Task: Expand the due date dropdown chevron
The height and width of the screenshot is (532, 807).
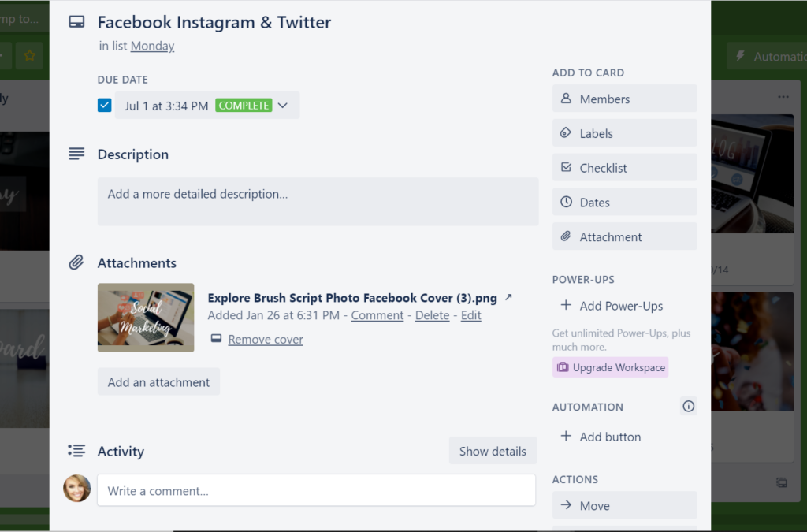Action: 283,106
